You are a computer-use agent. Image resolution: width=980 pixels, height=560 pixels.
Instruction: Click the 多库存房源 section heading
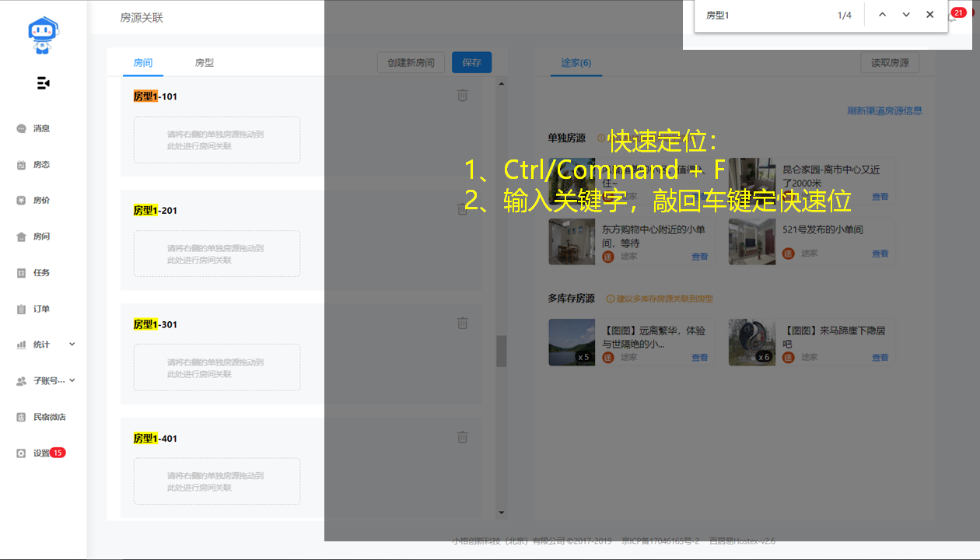point(571,299)
